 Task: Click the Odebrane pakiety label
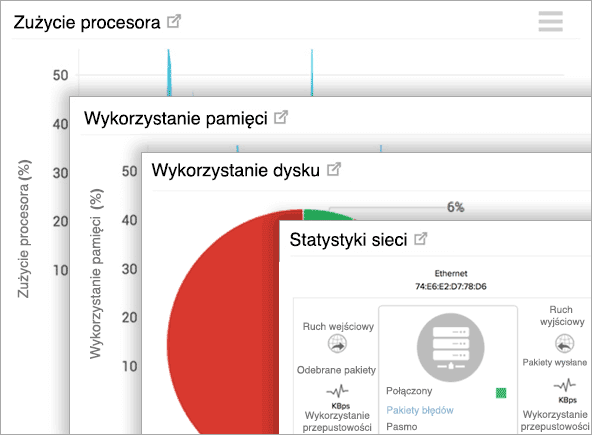[x=336, y=370]
